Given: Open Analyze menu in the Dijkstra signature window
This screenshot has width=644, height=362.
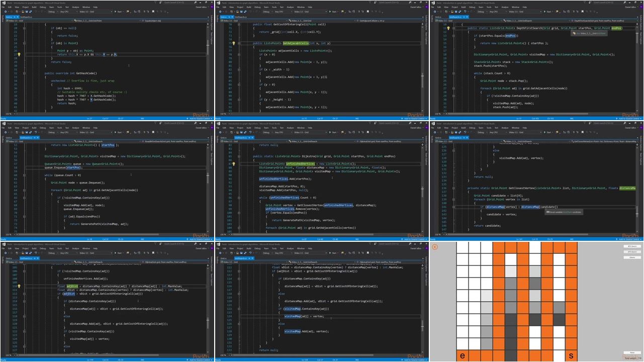Looking at the screenshot, I should [290, 128].
